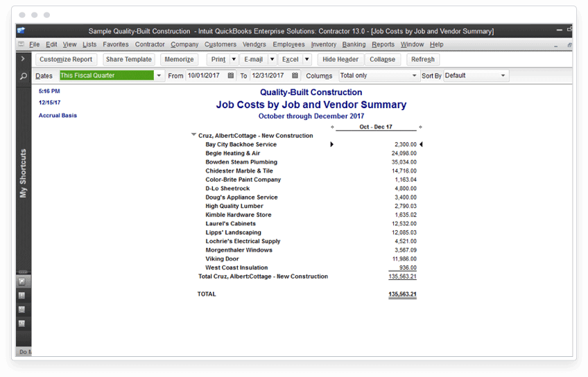Open the Contractor menu
The width and height of the screenshot is (588, 377).
point(150,44)
